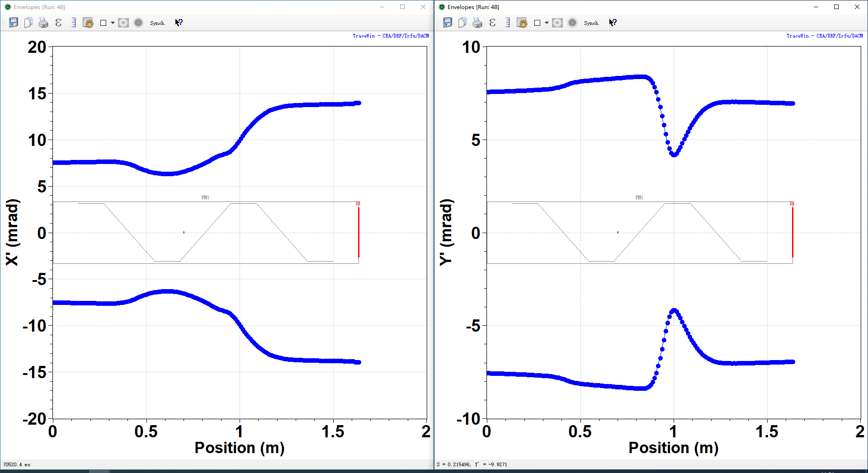The height and width of the screenshot is (473, 868).
Task: Open plot settings gear in left window
Action: pos(88,23)
